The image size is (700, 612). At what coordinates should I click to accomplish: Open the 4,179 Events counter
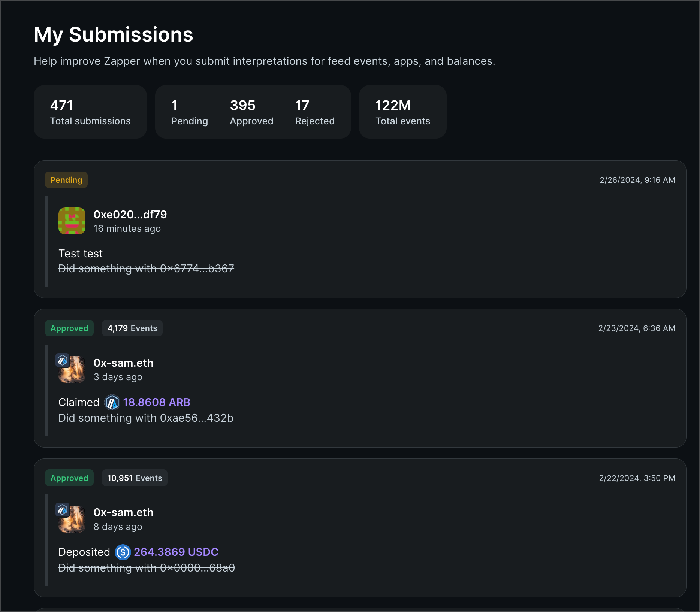[x=132, y=328]
